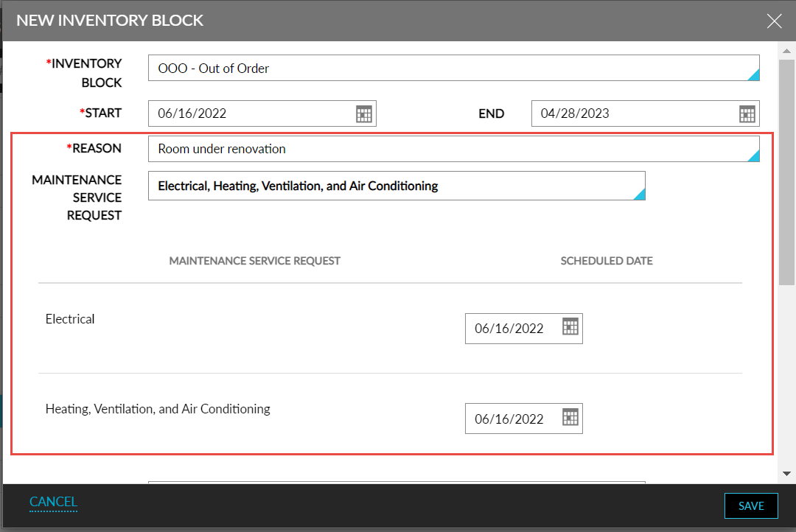Open the Maintenance Service Request dropdown

[640, 195]
